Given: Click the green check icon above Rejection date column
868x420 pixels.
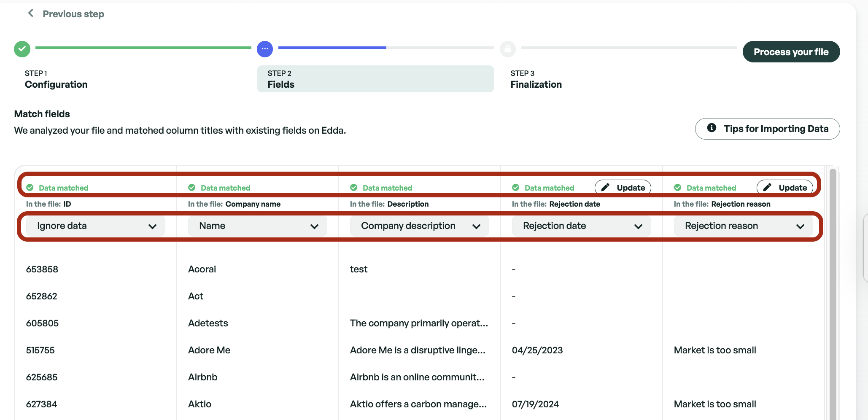Looking at the screenshot, I should tap(516, 188).
